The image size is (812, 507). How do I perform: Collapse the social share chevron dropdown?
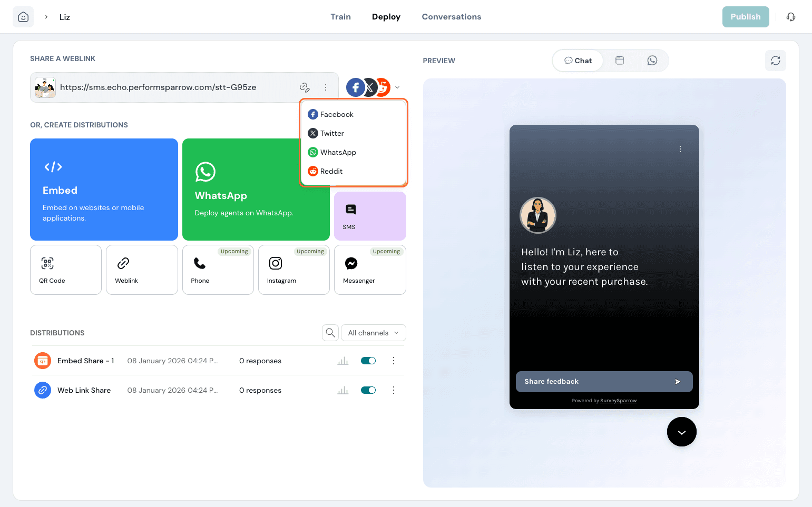point(397,87)
